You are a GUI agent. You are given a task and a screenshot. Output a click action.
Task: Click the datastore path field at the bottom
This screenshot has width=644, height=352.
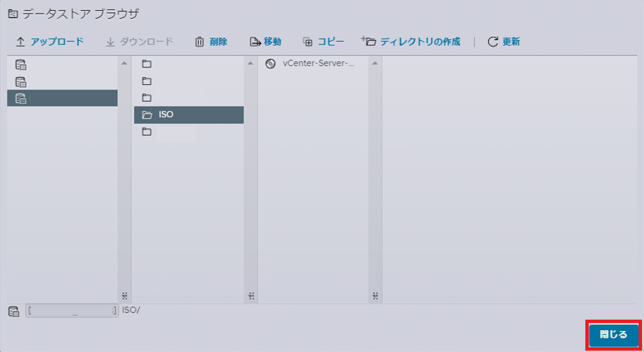pyautogui.click(x=72, y=311)
